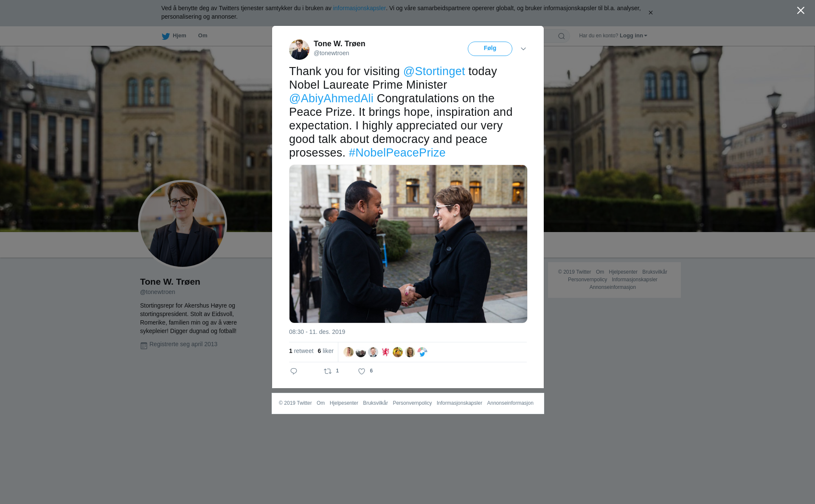The image size is (815, 504).
Task: Enlarge the handshake photo in the tweet
Action: pyautogui.click(x=408, y=244)
